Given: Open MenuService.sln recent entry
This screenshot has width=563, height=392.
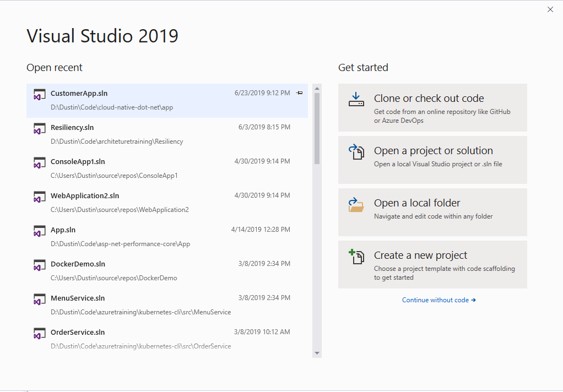Looking at the screenshot, I should [x=167, y=305].
